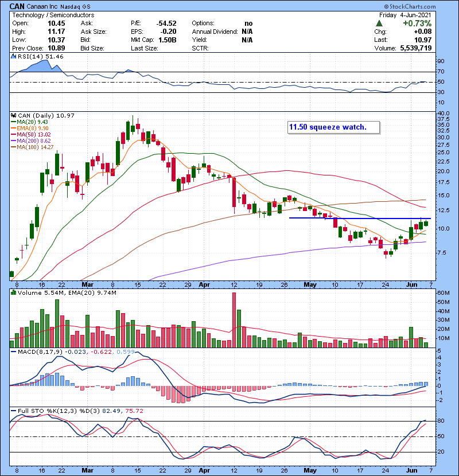Click the RSI indicator legend icon
Image resolution: width=459 pixels, height=476 pixels.
(13, 56)
